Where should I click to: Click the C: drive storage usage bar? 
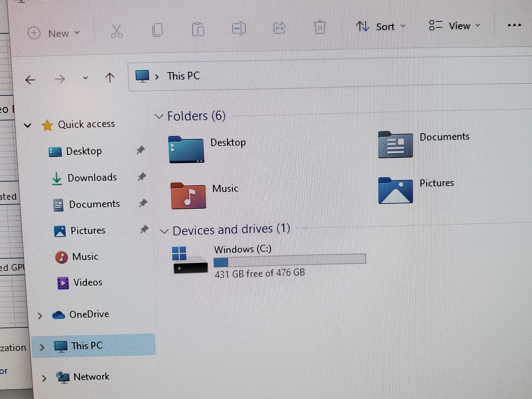290,260
